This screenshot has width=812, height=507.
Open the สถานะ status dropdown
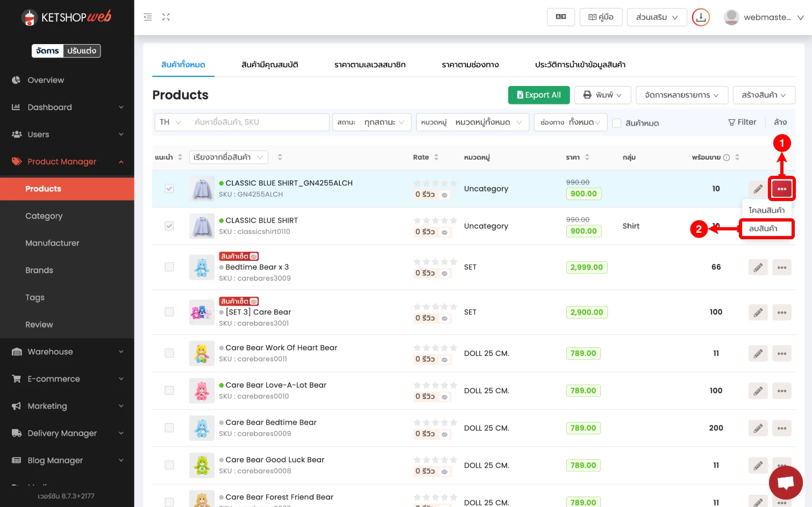(372, 123)
